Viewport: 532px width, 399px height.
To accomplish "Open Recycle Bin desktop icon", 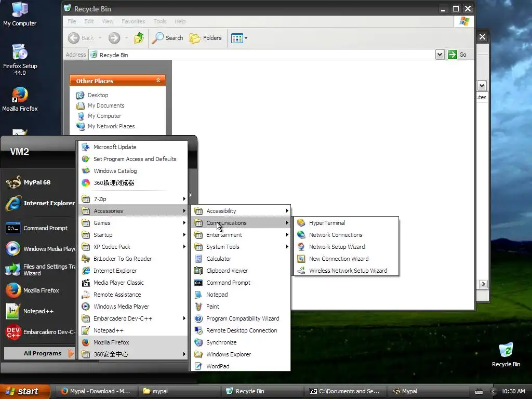I will pos(506,354).
